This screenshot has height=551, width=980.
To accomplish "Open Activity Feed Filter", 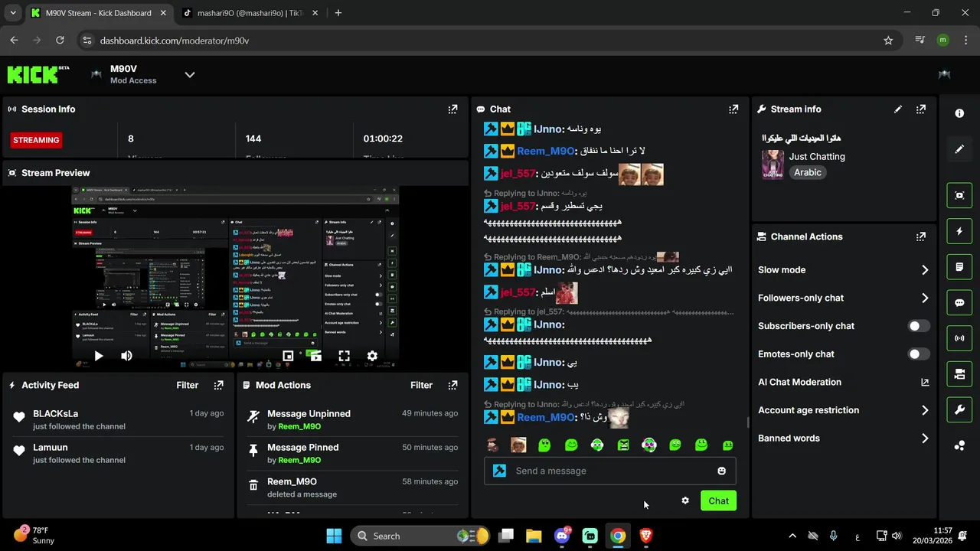I will pyautogui.click(x=188, y=386).
